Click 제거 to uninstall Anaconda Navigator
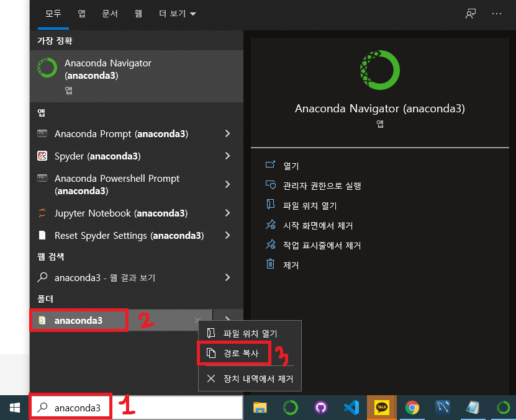Viewport: 516px width, 420px height. [x=291, y=265]
